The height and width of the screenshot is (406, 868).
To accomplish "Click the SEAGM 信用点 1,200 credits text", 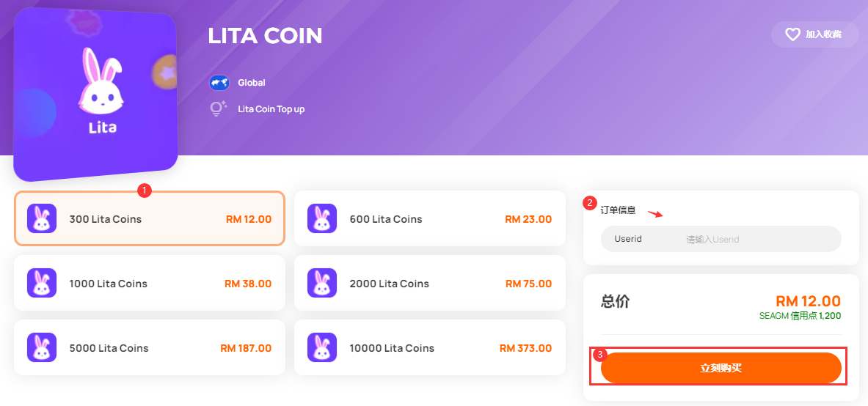I will coord(800,316).
